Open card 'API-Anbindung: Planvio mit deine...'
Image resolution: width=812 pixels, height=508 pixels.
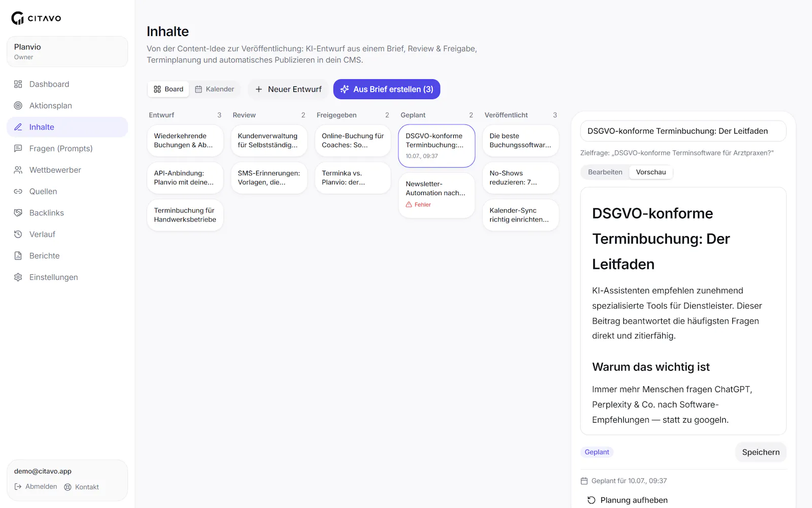185,178
